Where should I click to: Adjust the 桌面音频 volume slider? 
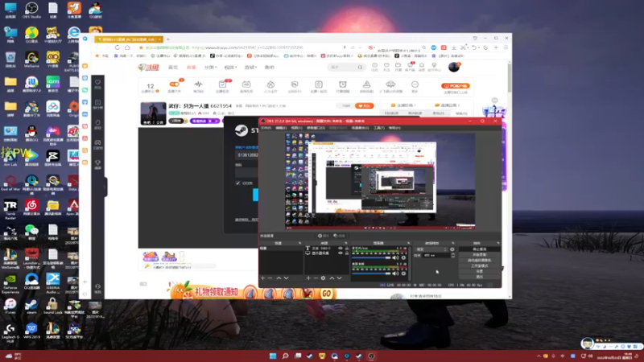(371, 274)
